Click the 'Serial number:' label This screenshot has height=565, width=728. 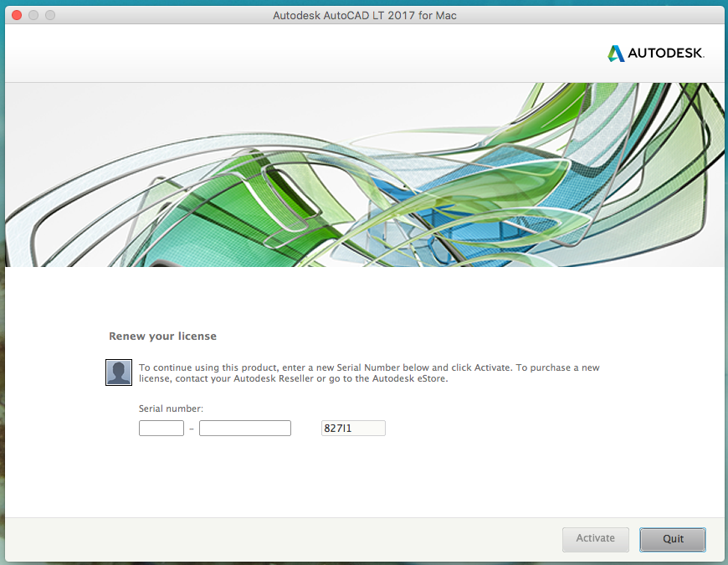point(171,408)
